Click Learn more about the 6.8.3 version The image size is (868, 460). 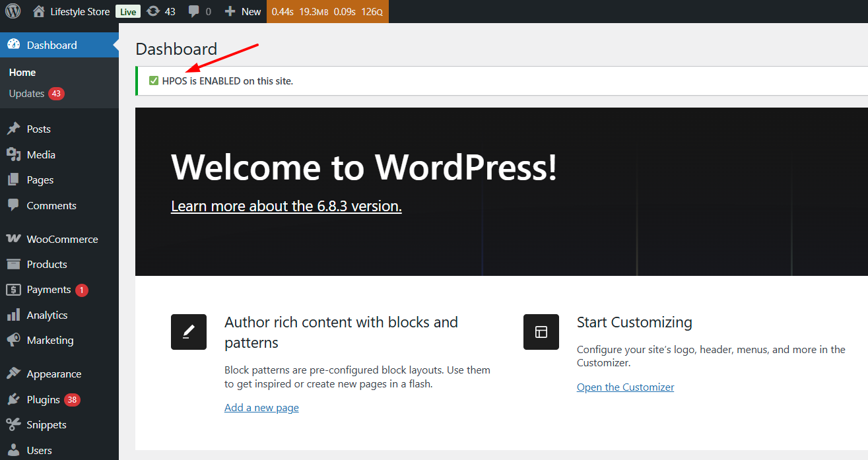[x=286, y=206]
